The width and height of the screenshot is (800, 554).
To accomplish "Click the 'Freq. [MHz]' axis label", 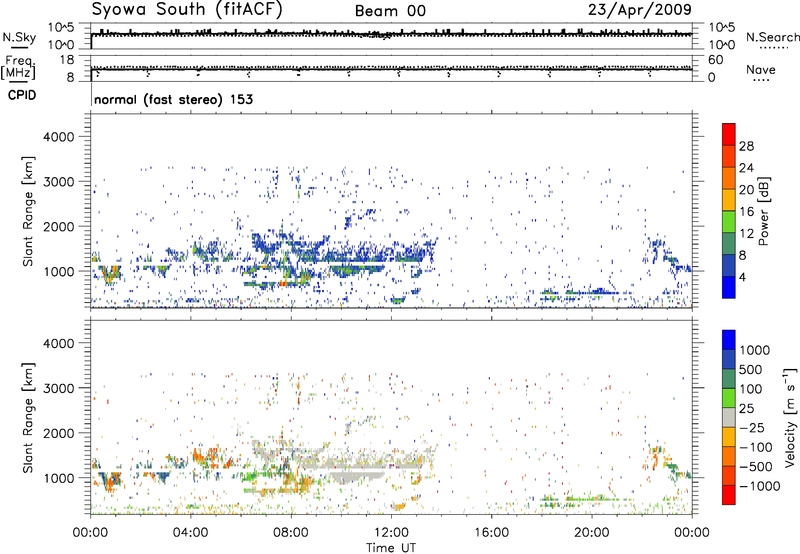I will (18, 68).
